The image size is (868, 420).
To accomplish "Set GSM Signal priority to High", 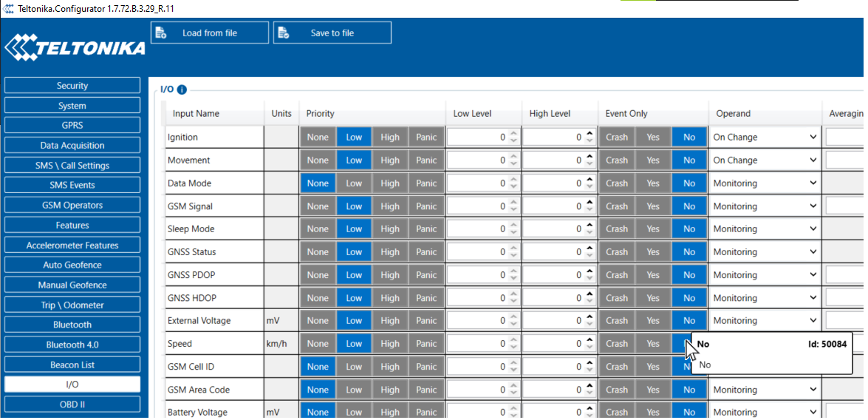I will pos(390,206).
